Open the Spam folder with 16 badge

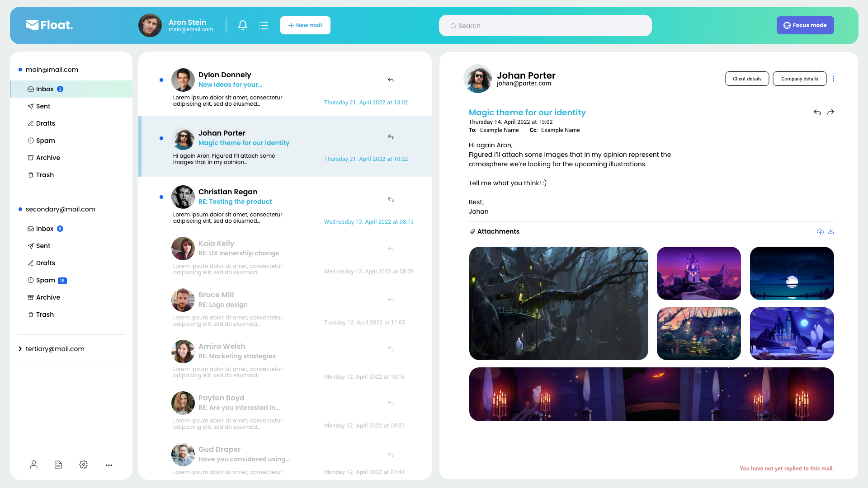pos(46,280)
